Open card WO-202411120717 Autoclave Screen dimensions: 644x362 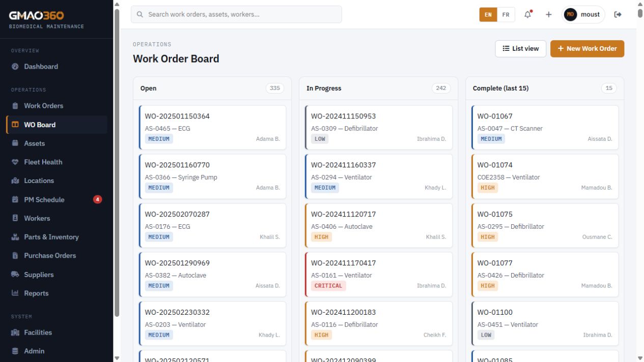point(378,225)
